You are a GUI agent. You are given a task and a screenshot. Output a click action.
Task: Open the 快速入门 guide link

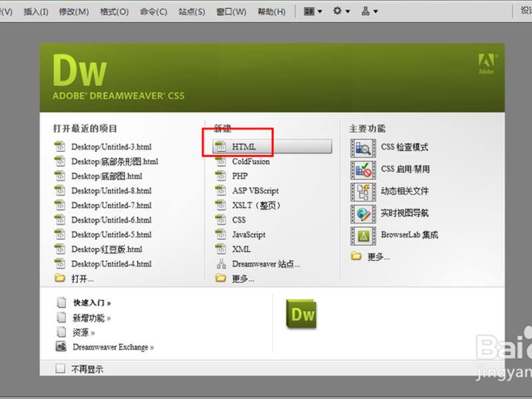point(92,303)
